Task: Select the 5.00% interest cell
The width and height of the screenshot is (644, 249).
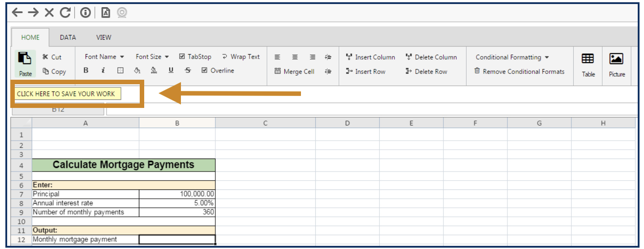Action: tap(177, 203)
